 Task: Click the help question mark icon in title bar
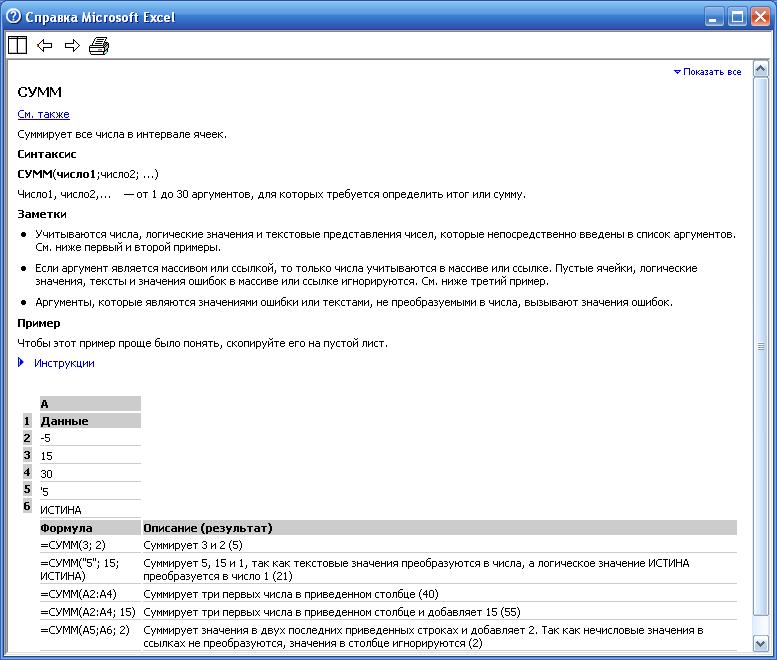click(13, 16)
